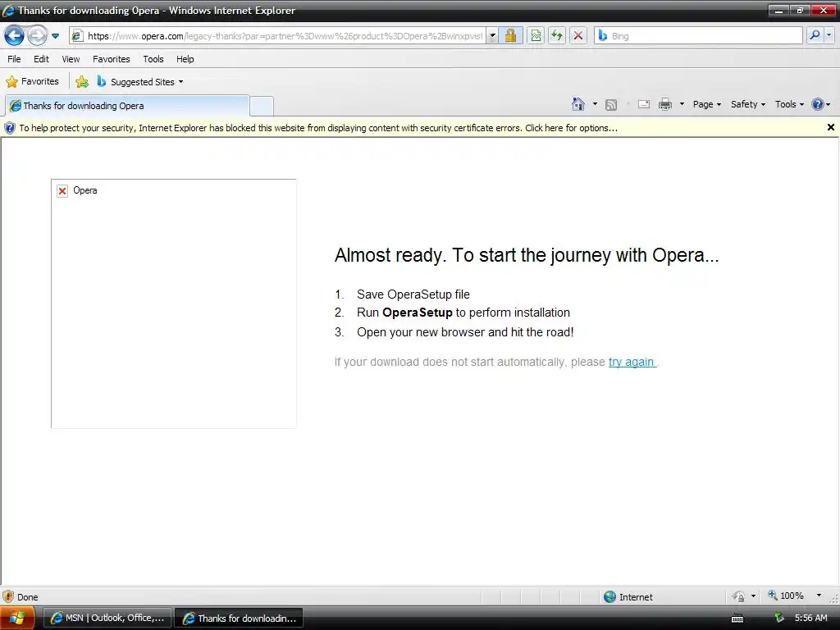The width and height of the screenshot is (840, 630).
Task: Click the Print icon
Action: pos(664,104)
